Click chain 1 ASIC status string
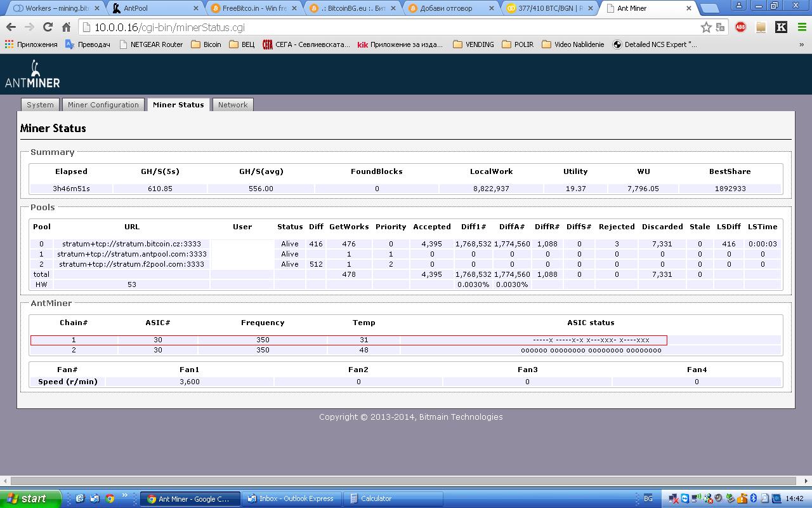Screen dimensions: 812x508 [591, 340]
